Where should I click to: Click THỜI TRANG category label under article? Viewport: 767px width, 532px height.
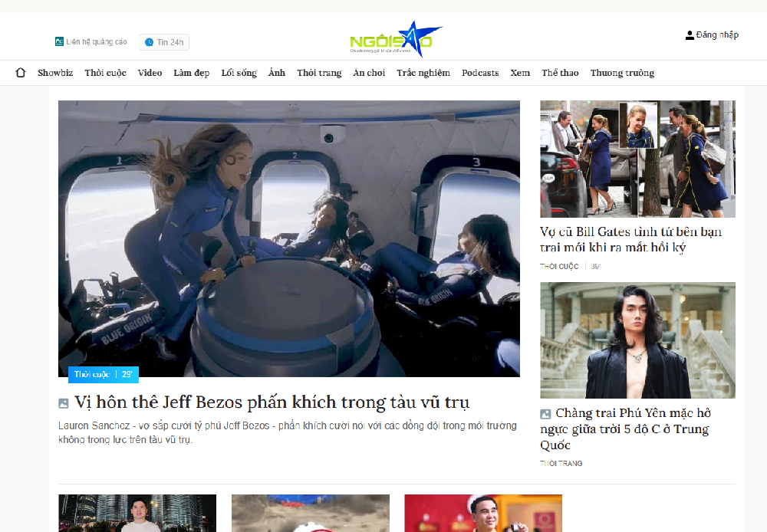click(561, 464)
